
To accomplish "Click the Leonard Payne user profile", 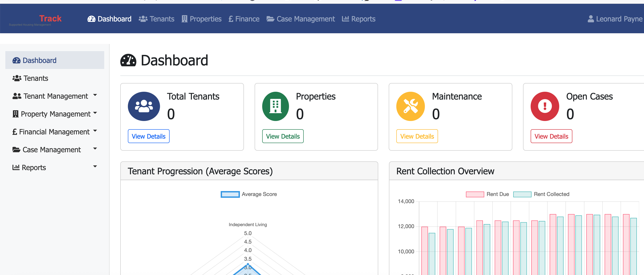I will click(615, 19).
